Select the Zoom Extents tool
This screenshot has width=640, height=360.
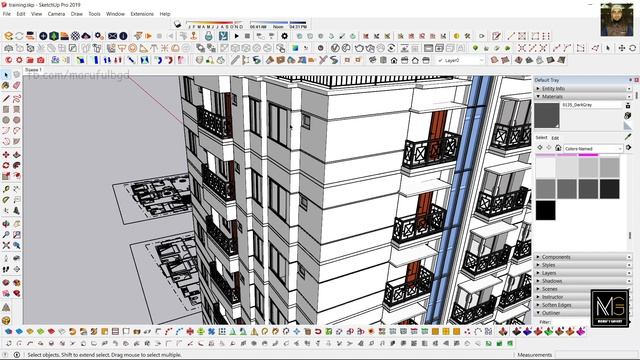pos(6,245)
